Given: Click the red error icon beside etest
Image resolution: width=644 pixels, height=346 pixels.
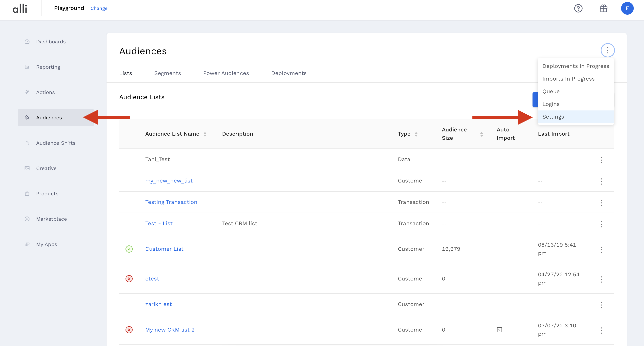Looking at the screenshot, I should coord(129,279).
